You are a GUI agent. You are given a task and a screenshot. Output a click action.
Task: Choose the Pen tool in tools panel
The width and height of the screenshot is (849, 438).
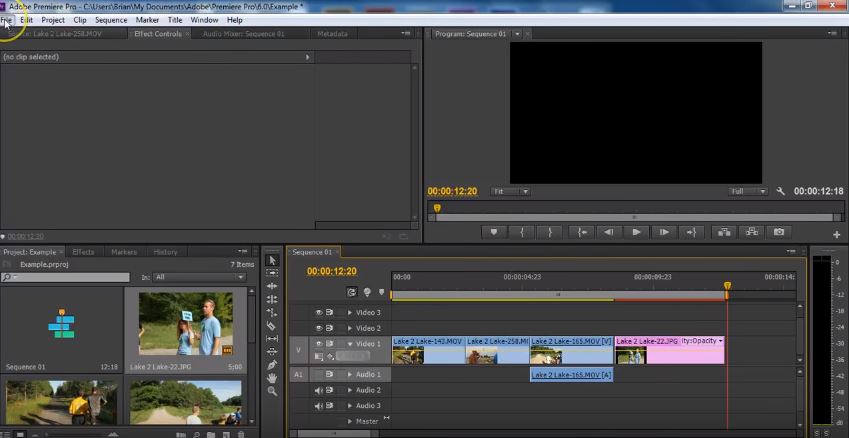[272, 365]
